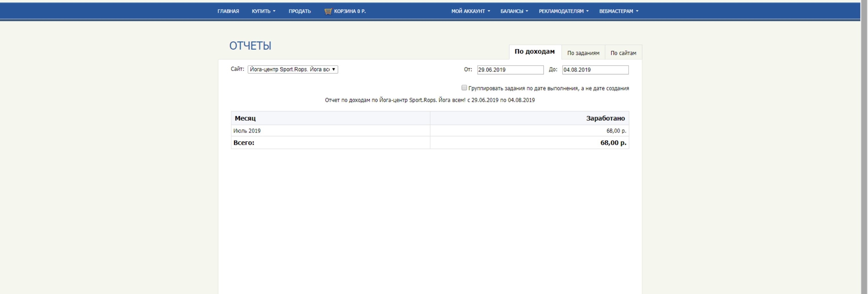Viewport: 868px width, 294px height.
Task: Expand the КУПИТЬ dropdown menu
Action: click(x=263, y=11)
